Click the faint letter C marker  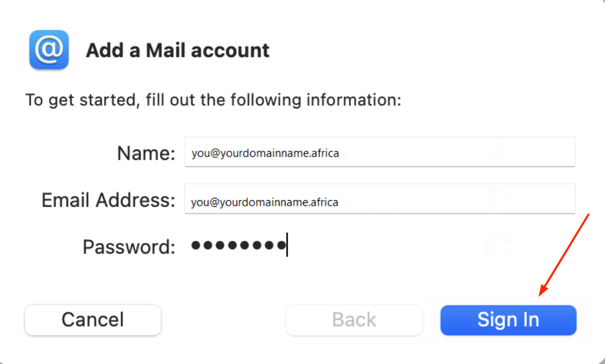pyautogui.click(x=498, y=246)
